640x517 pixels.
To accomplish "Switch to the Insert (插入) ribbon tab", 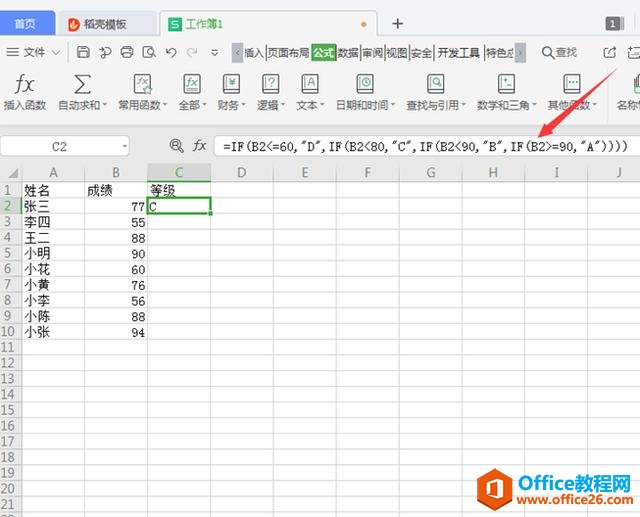I will pos(254,53).
